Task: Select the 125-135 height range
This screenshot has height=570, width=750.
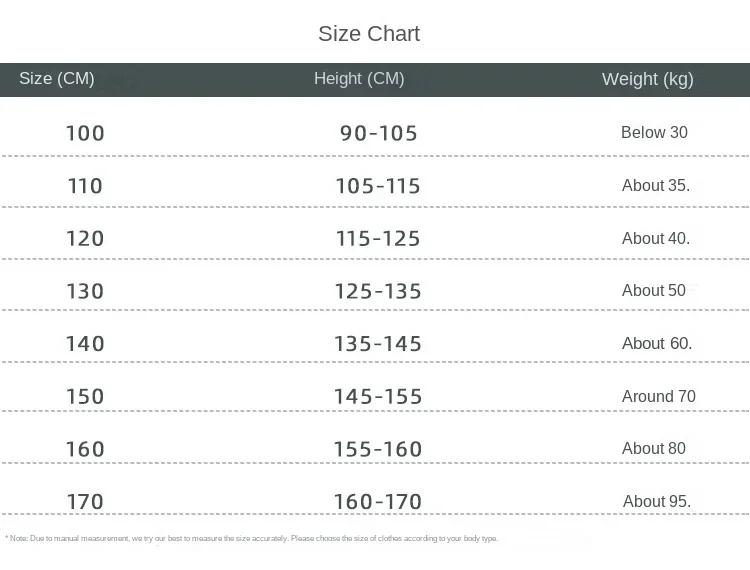Action: 378,291
